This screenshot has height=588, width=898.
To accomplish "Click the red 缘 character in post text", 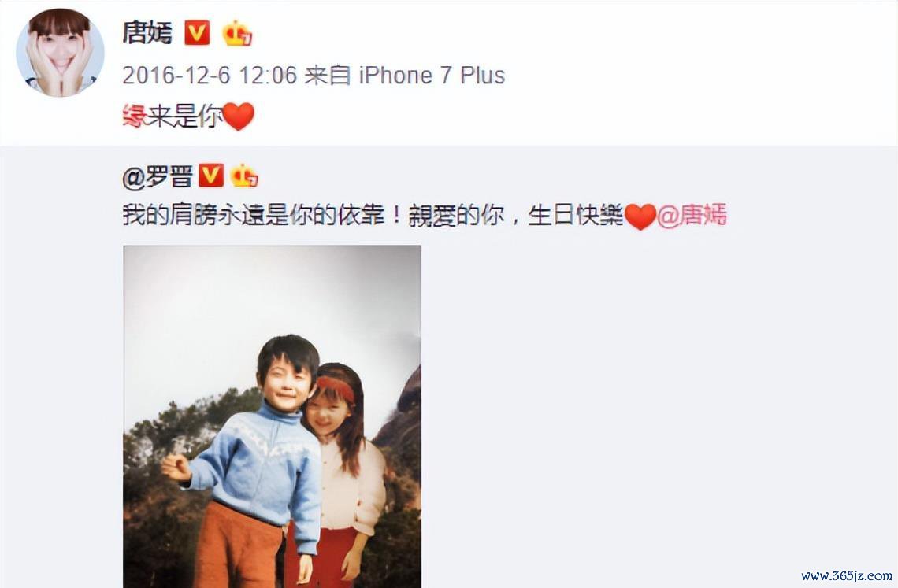I will pos(135,116).
